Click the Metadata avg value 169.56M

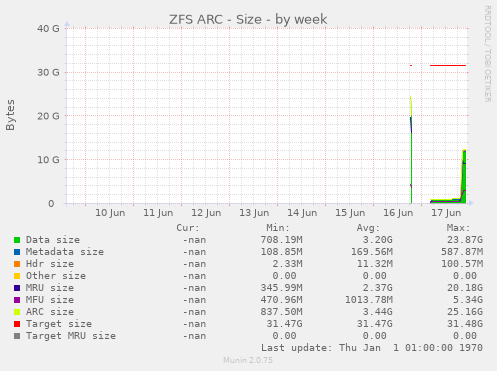point(372,252)
